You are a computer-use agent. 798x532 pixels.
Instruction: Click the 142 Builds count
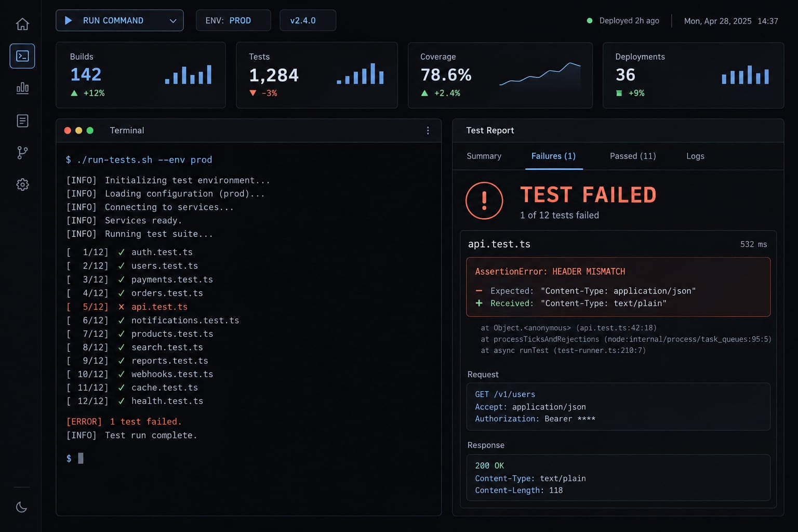coord(86,74)
